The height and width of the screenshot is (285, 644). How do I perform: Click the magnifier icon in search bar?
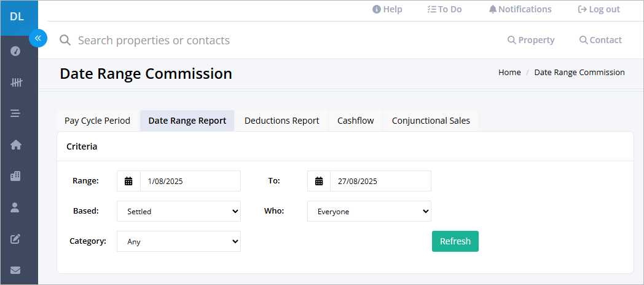pyautogui.click(x=65, y=40)
